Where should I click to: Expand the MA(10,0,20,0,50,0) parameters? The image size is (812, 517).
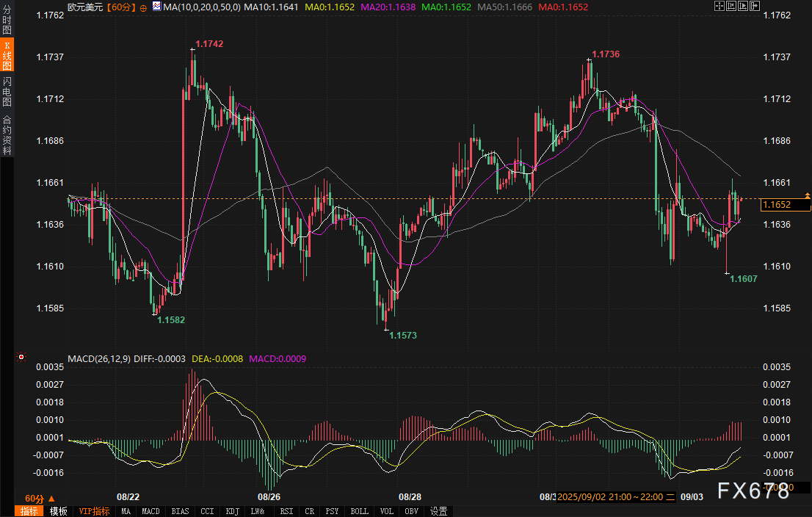(x=202, y=7)
